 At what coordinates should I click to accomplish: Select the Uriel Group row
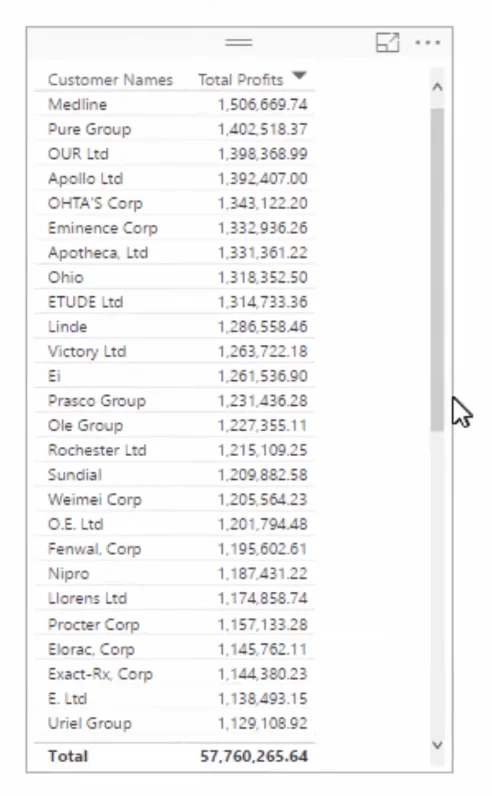pos(175,723)
